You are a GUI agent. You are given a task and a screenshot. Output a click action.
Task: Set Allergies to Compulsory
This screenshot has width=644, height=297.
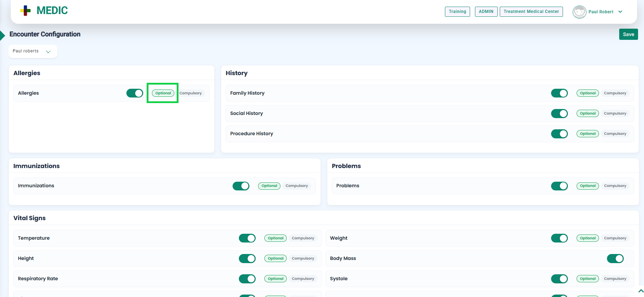190,93
